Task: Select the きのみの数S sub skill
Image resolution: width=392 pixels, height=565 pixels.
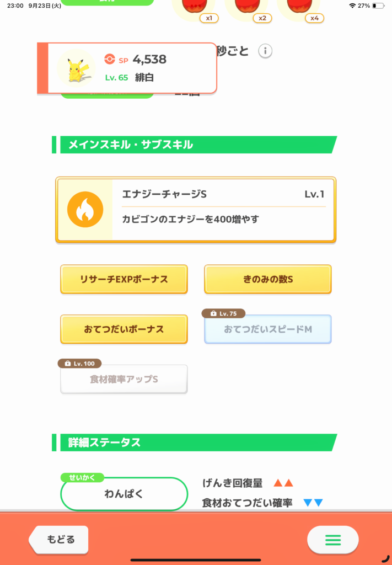Action: point(268,279)
